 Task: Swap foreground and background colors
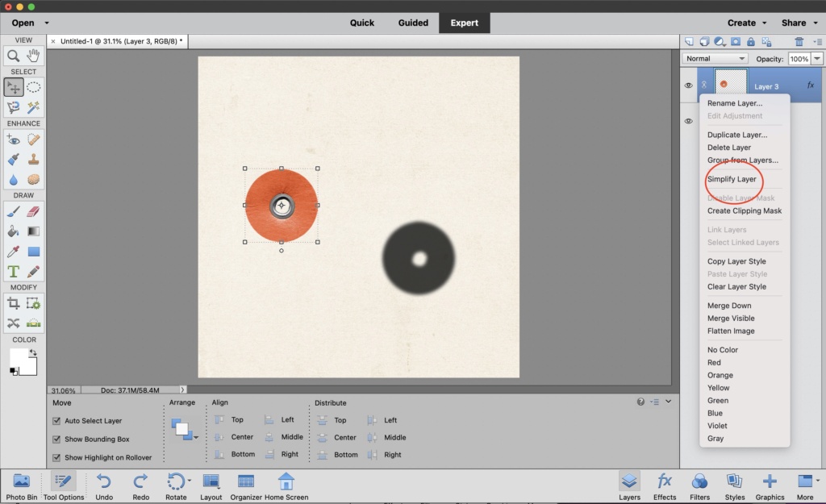[x=33, y=352]
